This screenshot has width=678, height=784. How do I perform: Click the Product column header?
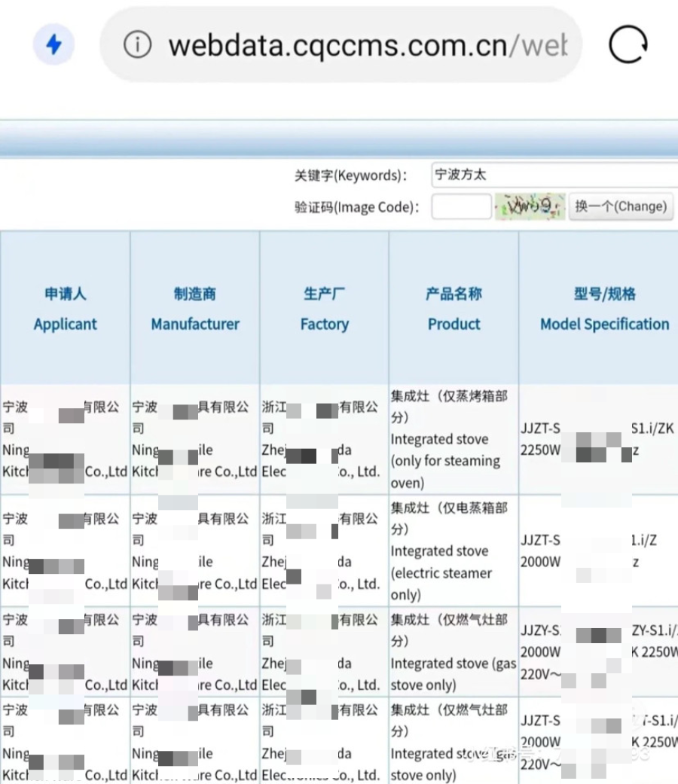tap(454, 308)
